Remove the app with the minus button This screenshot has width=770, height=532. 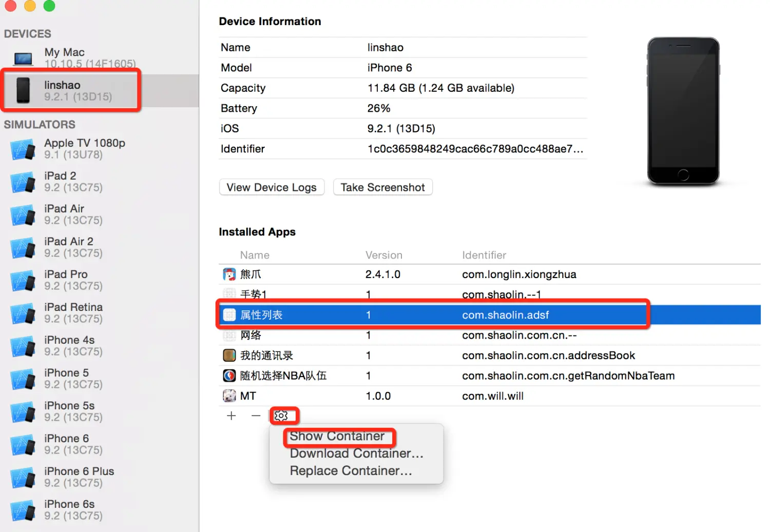click(256, 416)
